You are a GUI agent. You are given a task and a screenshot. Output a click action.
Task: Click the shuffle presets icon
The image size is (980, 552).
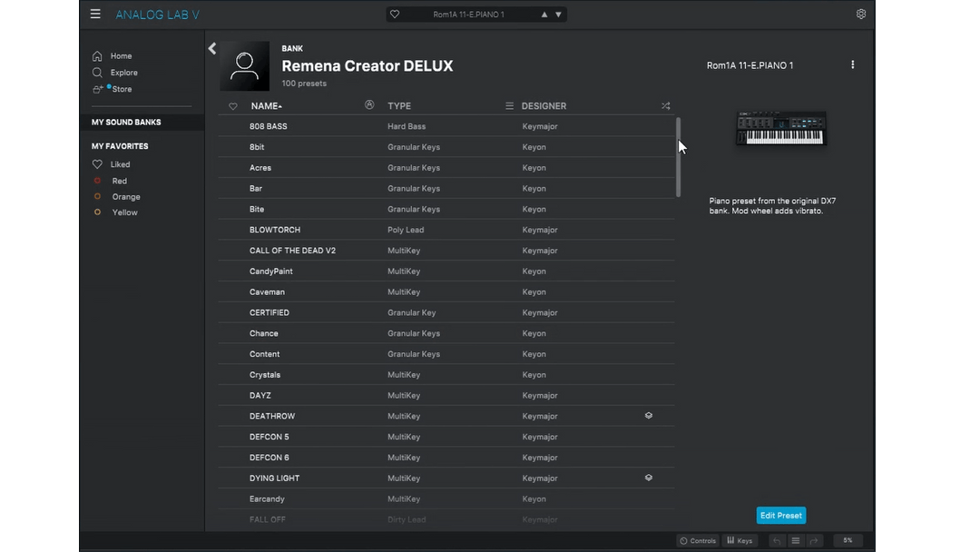coord(665,106)
